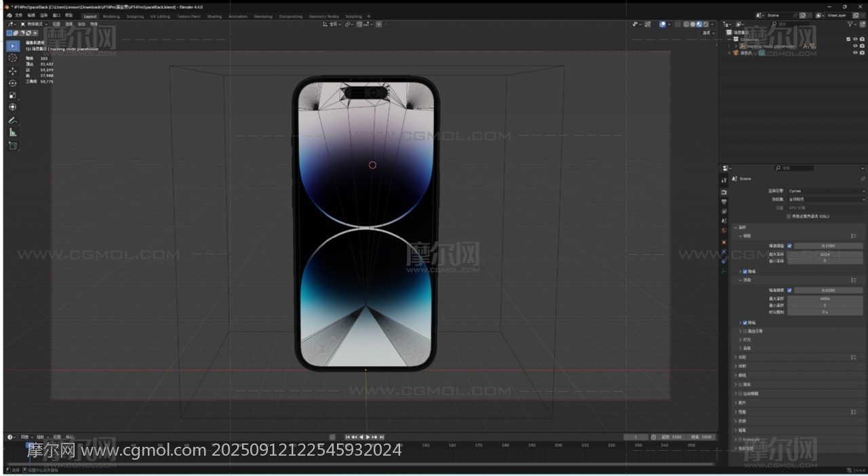Open the View Layer properties tab icon
This screenshot has height=476, width=868.
tap(724, 212)
